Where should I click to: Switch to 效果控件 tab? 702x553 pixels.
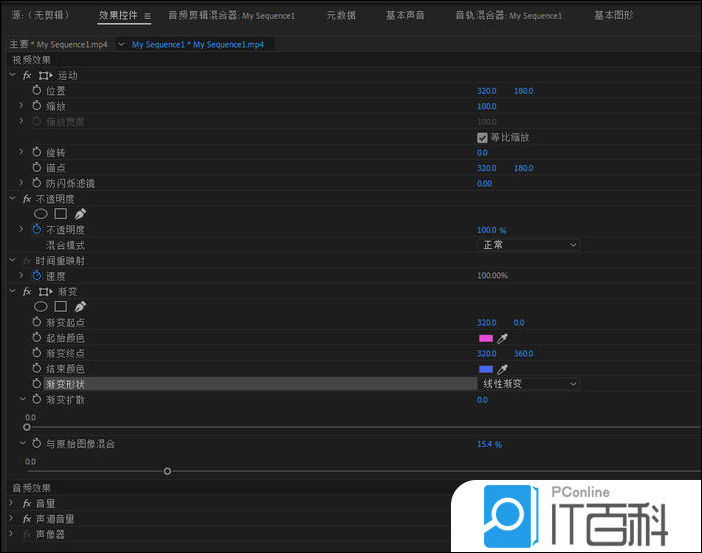[118, 16]
